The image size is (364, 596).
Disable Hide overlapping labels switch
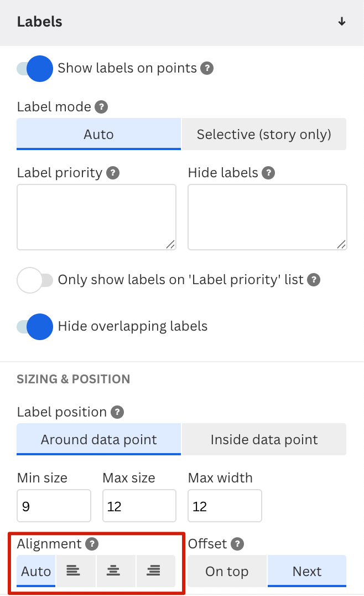click(x=34, y=326)
